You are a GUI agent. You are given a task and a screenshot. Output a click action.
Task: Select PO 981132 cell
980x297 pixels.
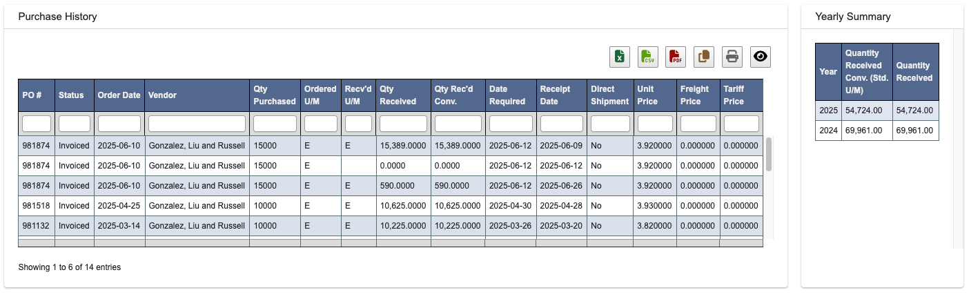click(x=37, y=226)
